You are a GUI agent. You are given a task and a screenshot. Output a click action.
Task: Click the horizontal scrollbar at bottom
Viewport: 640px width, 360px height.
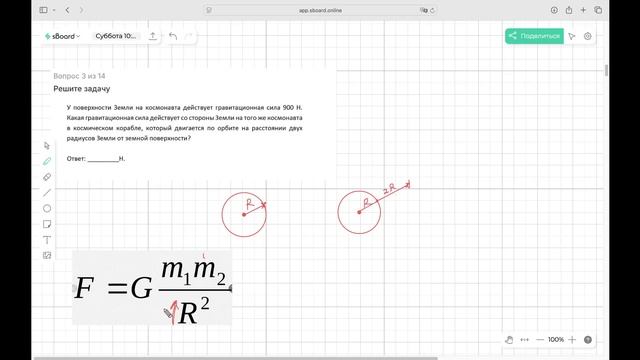click(235, 358)
